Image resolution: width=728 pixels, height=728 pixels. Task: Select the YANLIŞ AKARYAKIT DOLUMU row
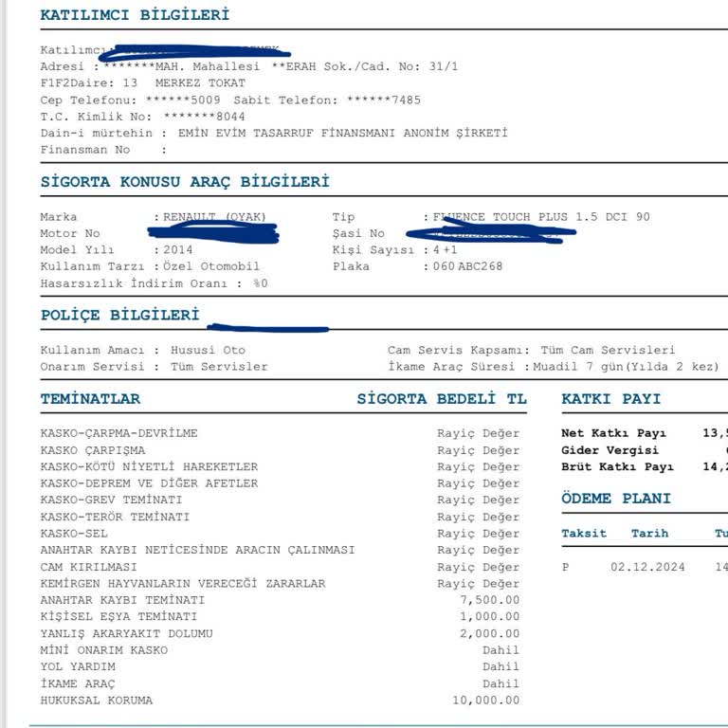point(280,633)
